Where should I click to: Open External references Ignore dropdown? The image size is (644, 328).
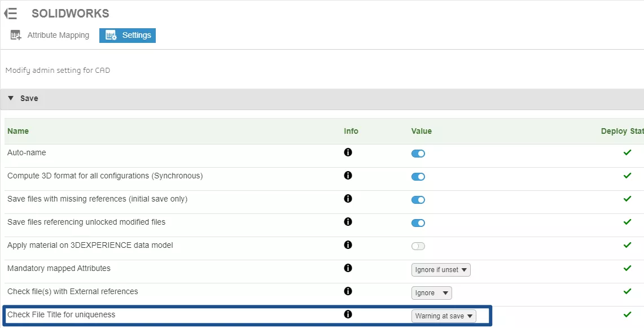(x=432, y=293)
